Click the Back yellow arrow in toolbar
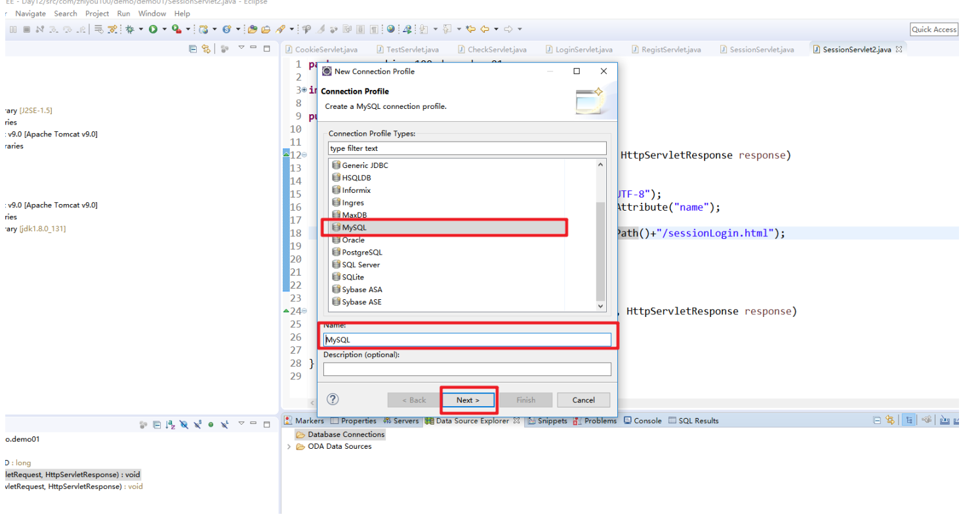The width and height of the screenshot is (980, 521). point(485,29)
